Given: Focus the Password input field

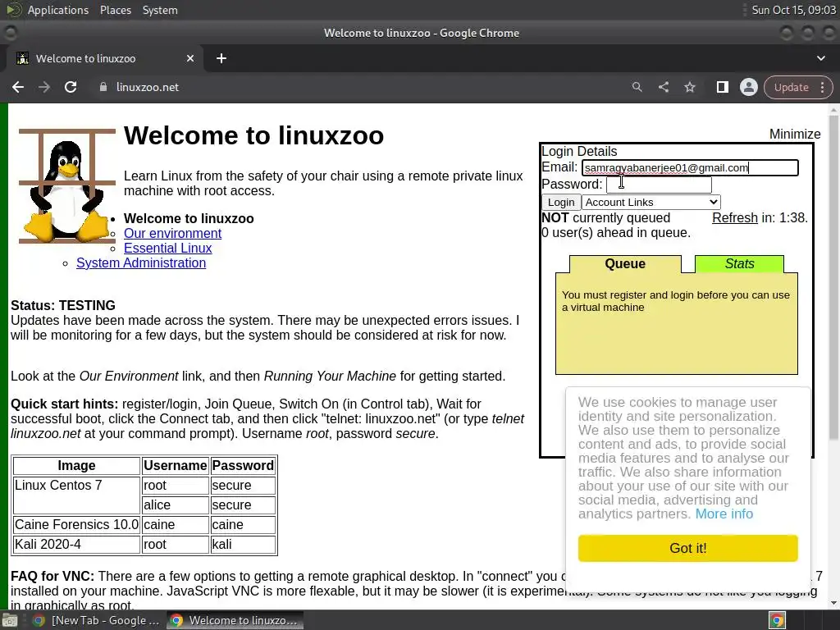Looking at the screenshot, I should tap(659, 185).
